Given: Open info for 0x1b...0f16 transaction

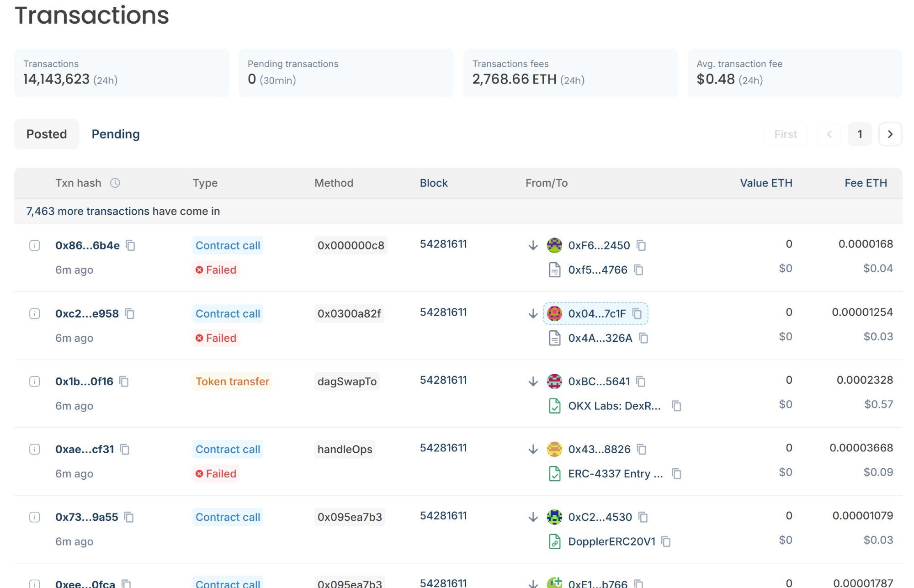Looking at the screenshot, I should click(35, 381).
